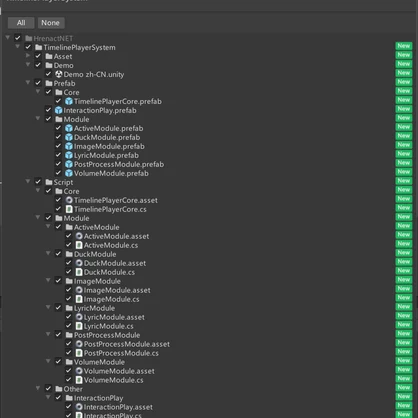The width and height of the screenshot is (418, 418).
Task: Uncheck the VolumeModule.cs checkbox
Action: point(69,380)
